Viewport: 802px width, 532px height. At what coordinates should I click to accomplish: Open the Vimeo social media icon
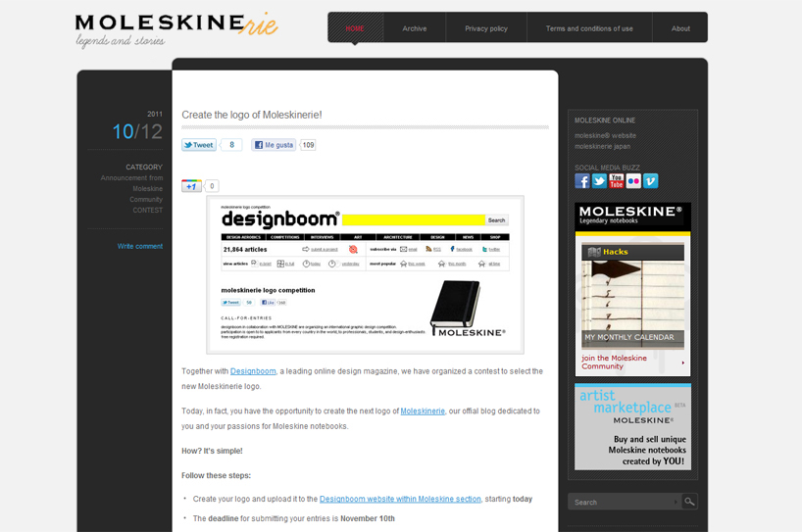click(x=650, y=181)
